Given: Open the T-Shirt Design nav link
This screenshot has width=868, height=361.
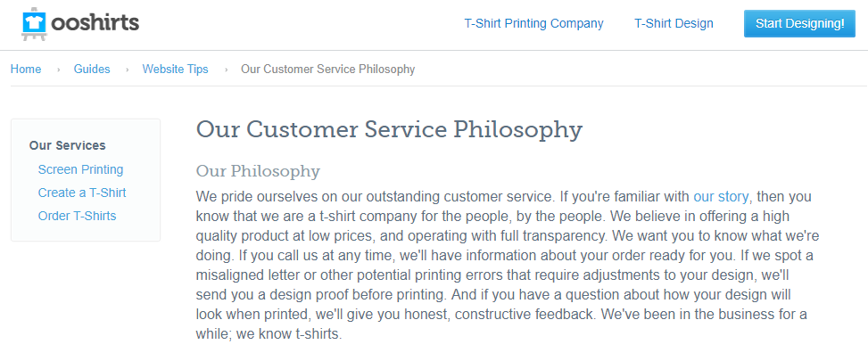Looking at the screenshot, I should click(674, 23).
